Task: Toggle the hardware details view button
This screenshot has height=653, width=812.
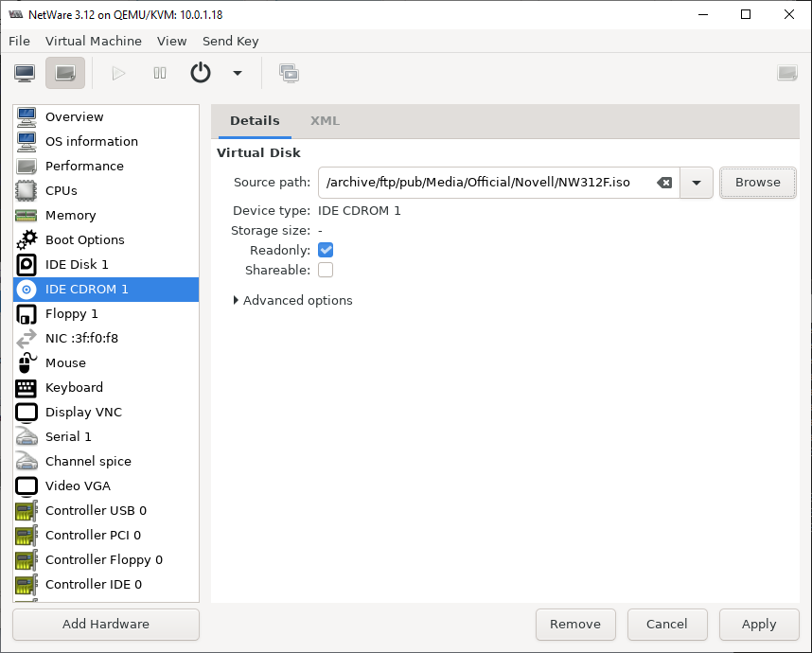Action: tap(65, 73)
